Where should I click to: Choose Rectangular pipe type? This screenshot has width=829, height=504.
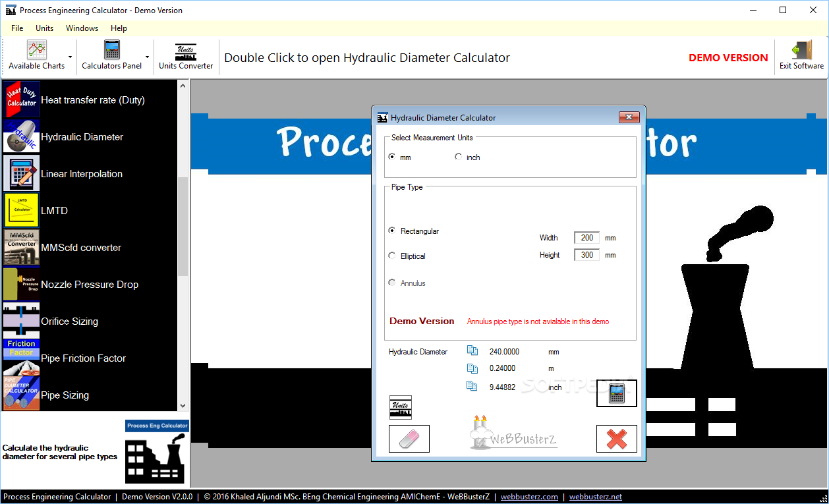pyautogui.click(x=392, y=231)
